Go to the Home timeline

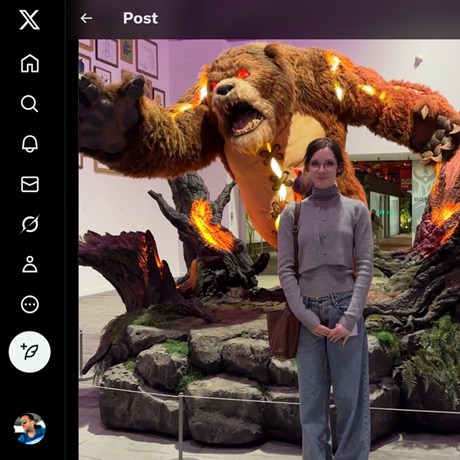coord(30,63)
